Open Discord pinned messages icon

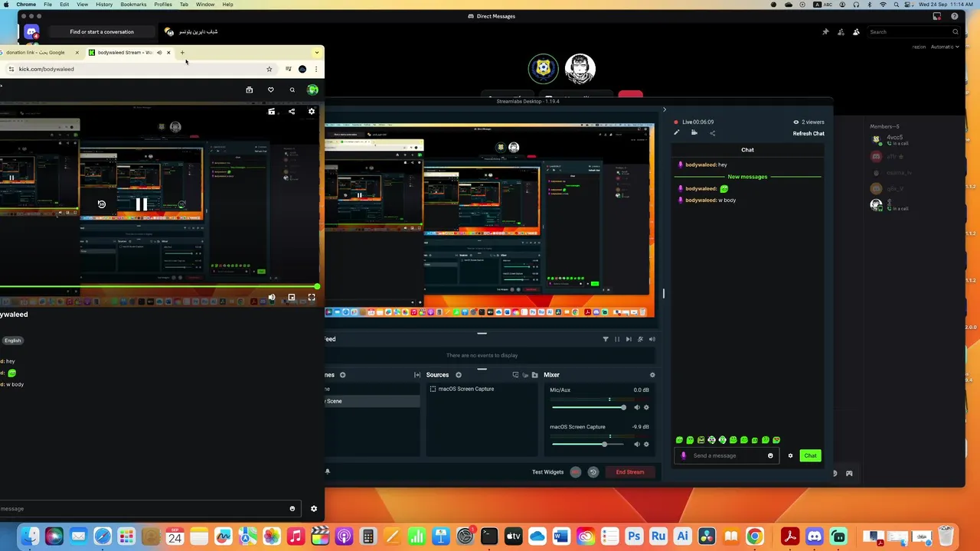coord(825,32)
